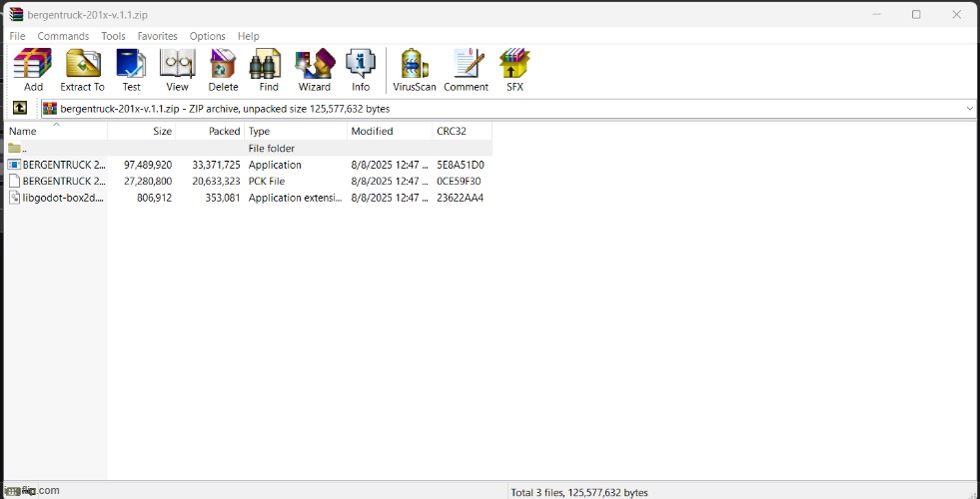
Task: Select size value 27,280,800
Action: coord(148,181)
